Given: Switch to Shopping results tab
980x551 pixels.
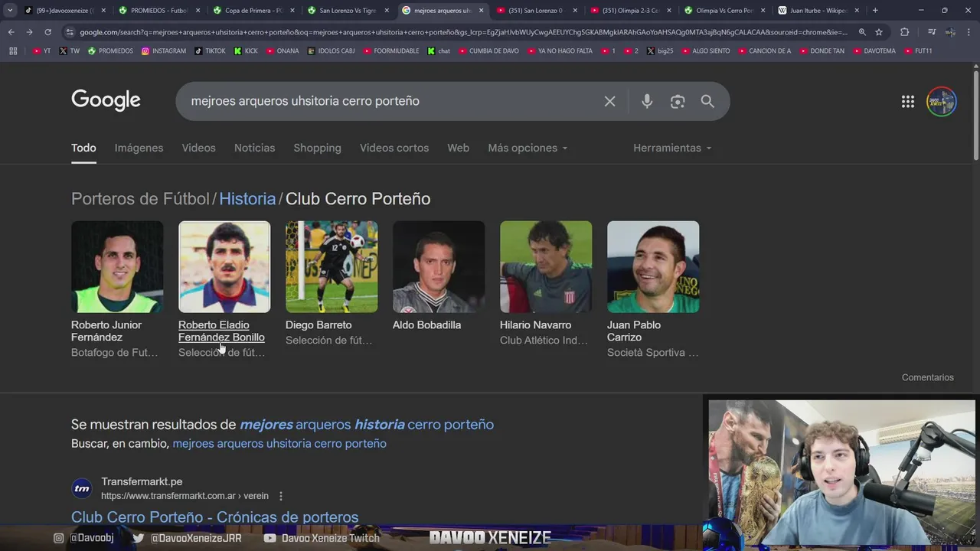Looking at the screenshot, I should [x=317, y=148].
